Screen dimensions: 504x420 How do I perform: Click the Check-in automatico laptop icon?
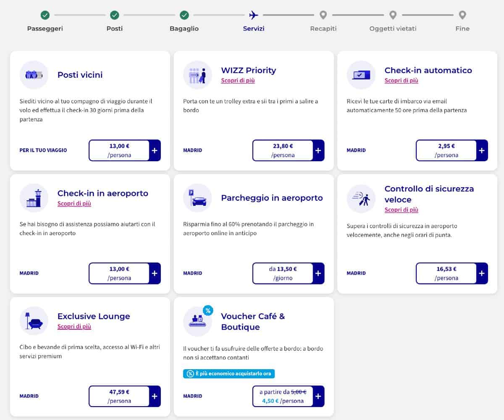[361, 75]
